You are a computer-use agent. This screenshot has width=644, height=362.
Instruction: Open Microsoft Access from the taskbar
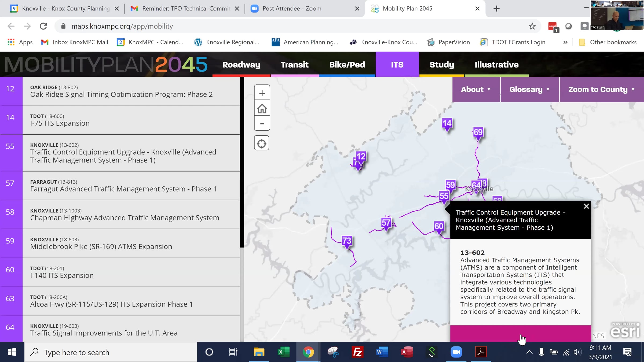click(407, 352)
